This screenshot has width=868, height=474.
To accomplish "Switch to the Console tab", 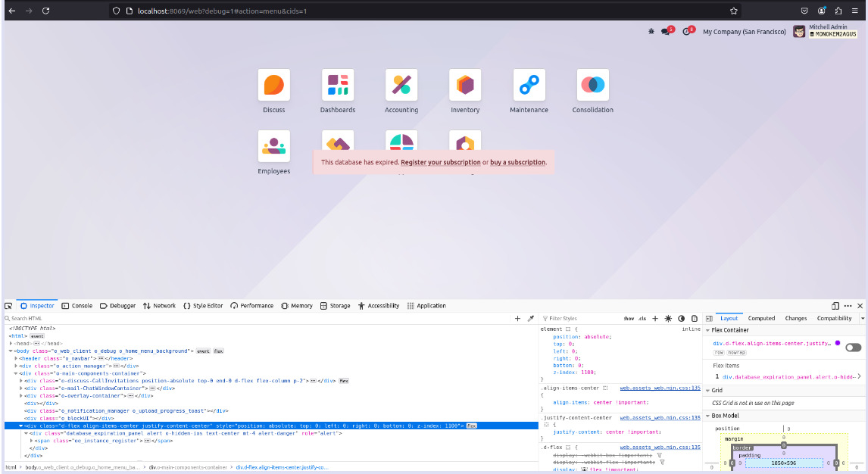I will pos(76,306).
